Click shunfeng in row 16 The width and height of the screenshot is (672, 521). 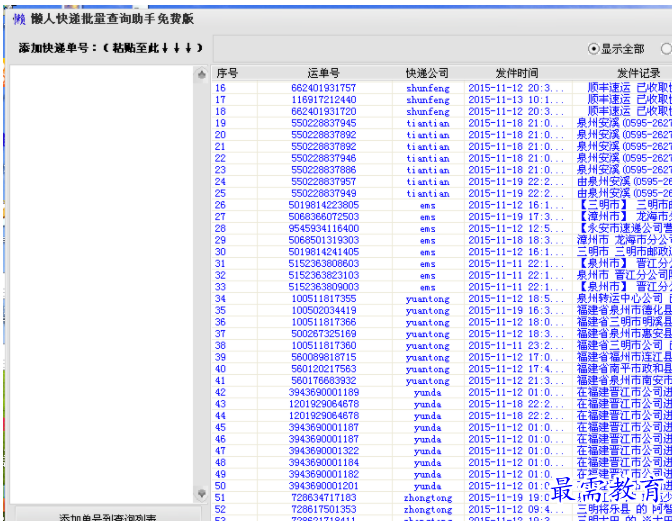[428, 88]
